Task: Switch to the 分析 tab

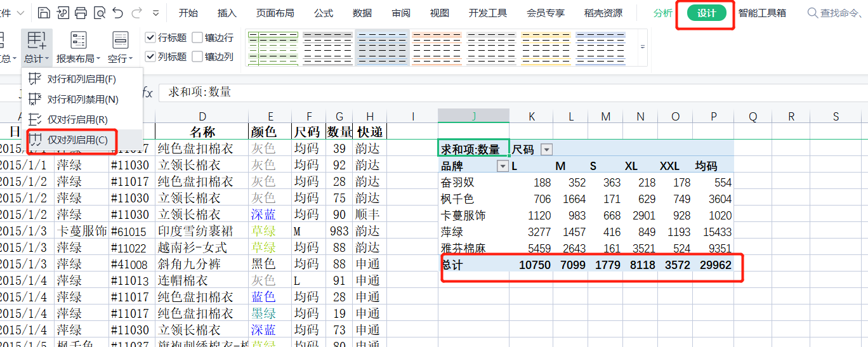Action: tap(662, 13)
